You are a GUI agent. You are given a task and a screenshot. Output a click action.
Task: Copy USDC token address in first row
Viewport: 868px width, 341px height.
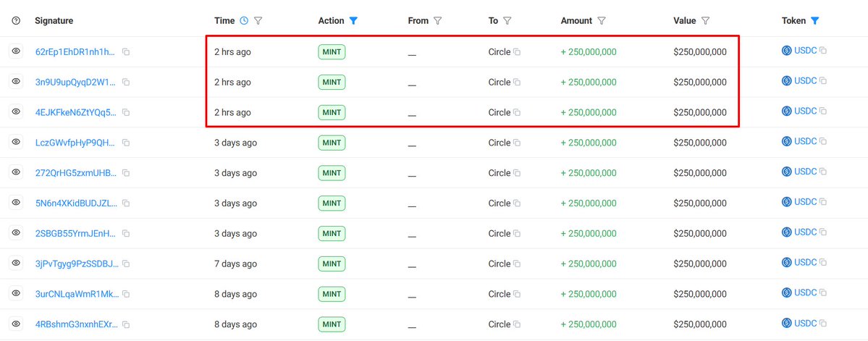tap(823, 51)
